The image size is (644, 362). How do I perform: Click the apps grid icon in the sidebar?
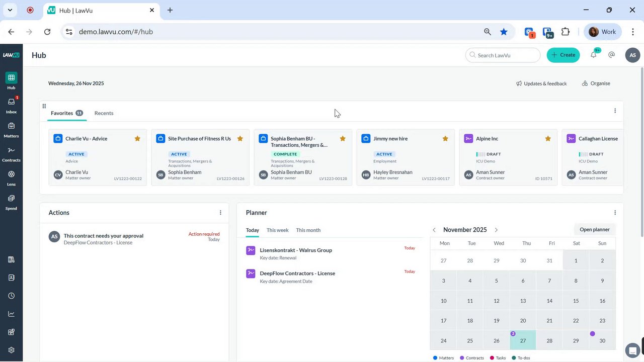11,332
